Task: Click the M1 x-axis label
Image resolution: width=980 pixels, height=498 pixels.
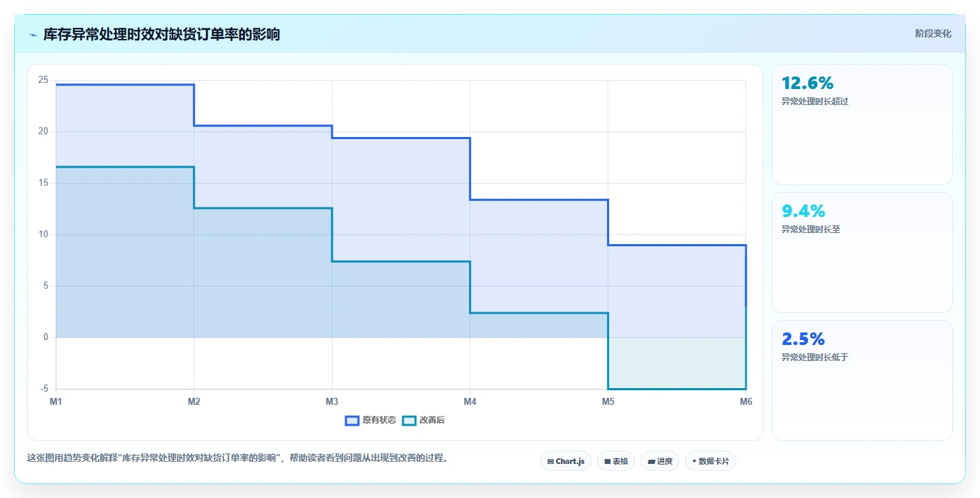Action: click(x=56, y=401)
